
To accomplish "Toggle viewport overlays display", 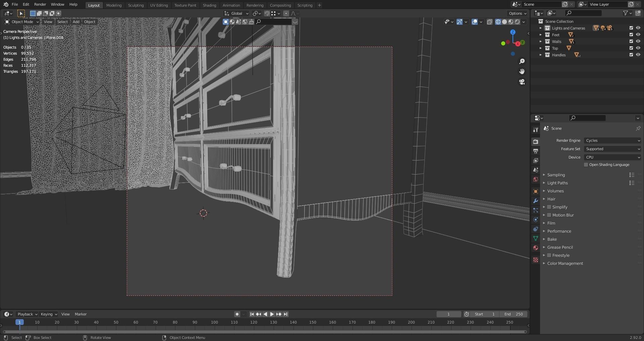I will tap(475, 22).
